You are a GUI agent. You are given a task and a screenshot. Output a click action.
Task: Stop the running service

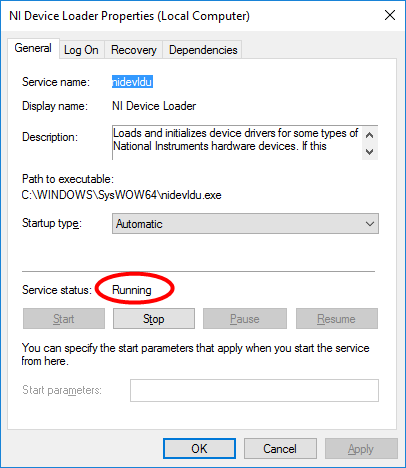pos(154,319)
